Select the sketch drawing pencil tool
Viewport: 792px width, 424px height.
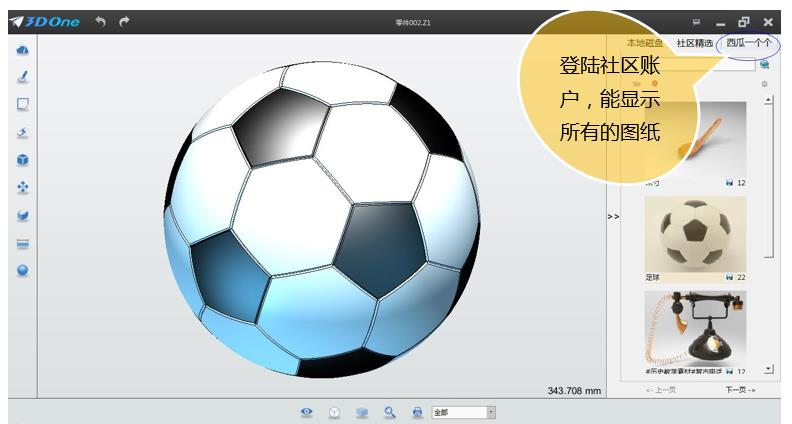pyautogui.click(x=22, y=77)
